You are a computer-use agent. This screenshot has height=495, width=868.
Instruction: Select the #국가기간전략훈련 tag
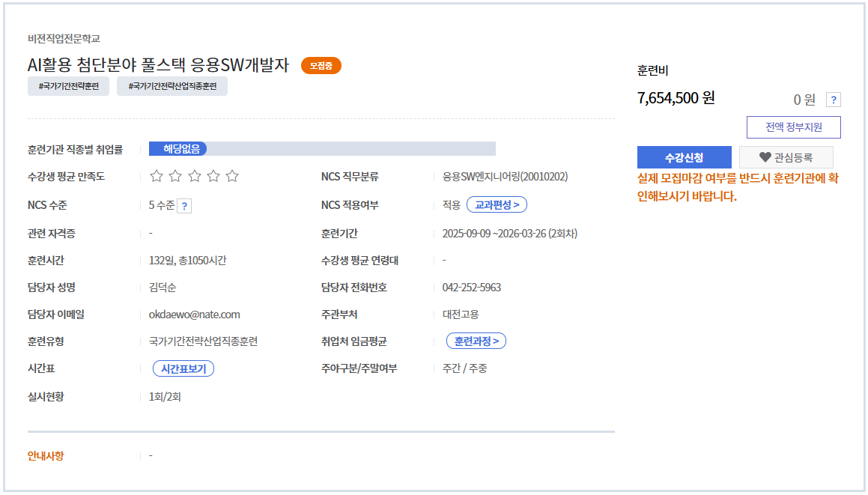coord(69,86)
